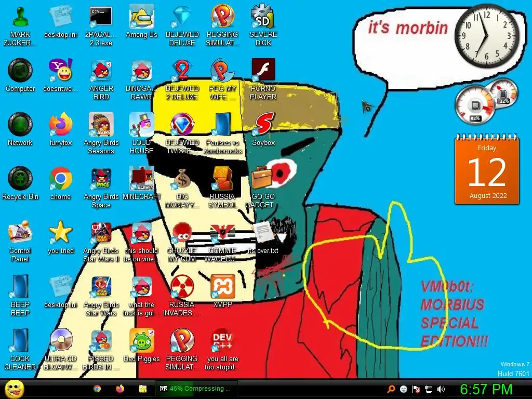Click the calendar gadget showing Friday 12
This screenshot has width=532, height=399.
pos(487,169)
